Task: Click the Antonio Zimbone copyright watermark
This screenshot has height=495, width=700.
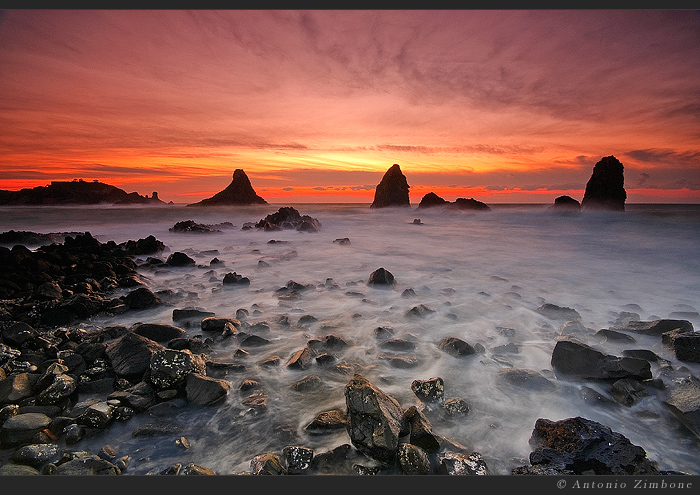Action: coord(624,484)
